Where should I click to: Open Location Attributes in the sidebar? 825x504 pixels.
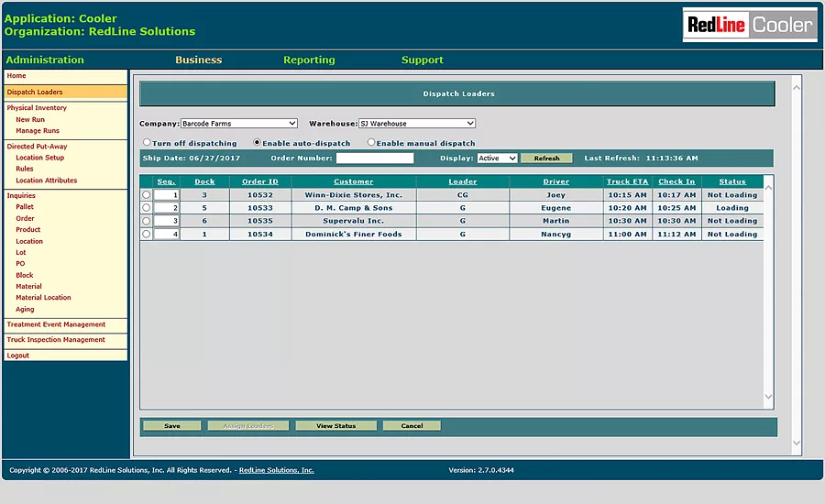coord(47,181)
